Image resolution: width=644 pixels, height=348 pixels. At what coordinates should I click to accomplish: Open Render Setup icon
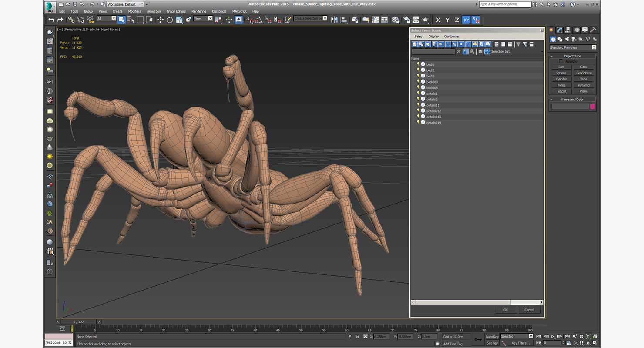click(406, 20)
